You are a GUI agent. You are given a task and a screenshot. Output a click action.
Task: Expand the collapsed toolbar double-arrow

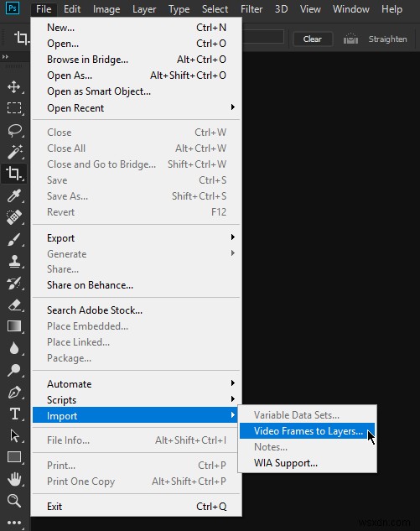5,56
